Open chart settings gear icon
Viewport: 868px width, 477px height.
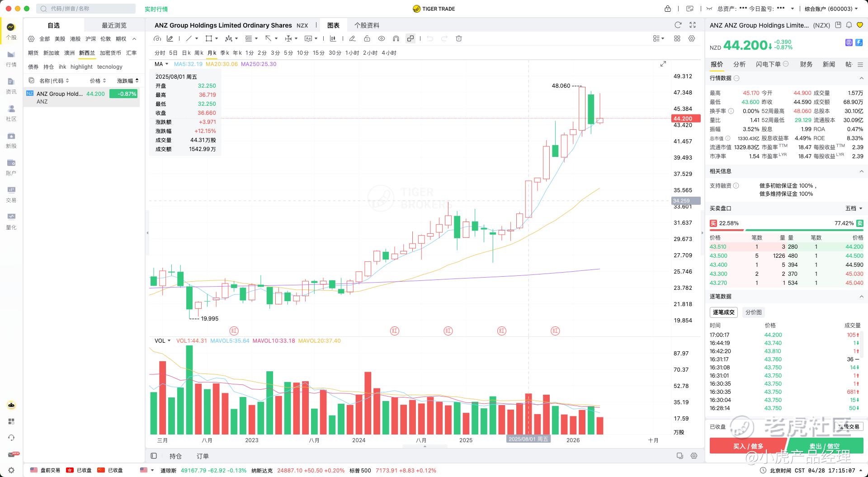click(692, 38)
